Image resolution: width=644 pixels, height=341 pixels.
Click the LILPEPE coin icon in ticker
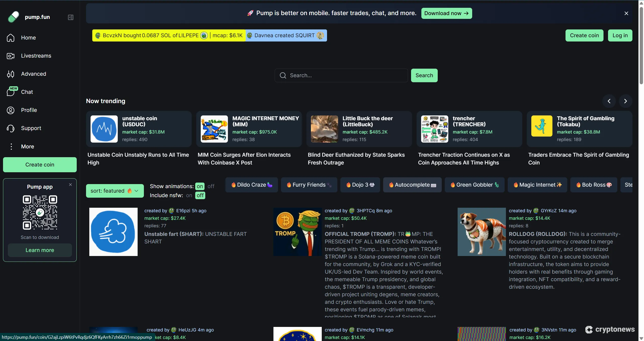pos(204,35)
